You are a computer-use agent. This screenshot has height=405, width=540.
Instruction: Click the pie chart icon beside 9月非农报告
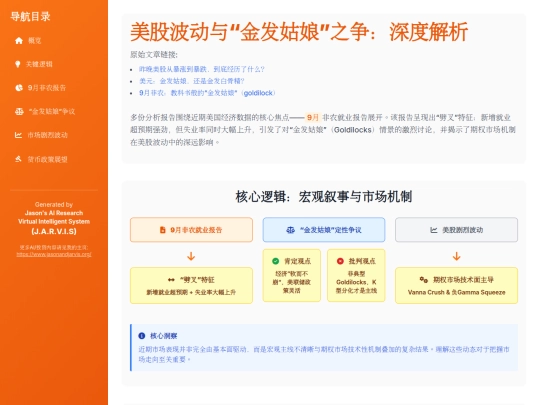tap(19, 88)
